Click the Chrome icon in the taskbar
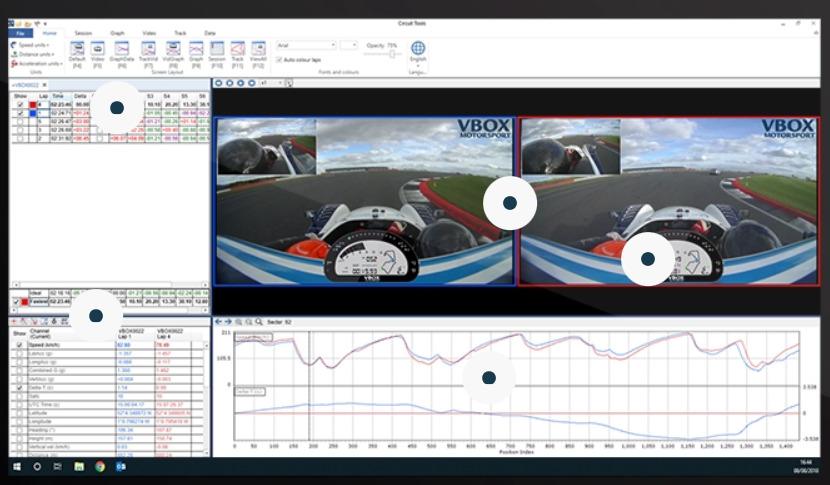 click(100, 466)
